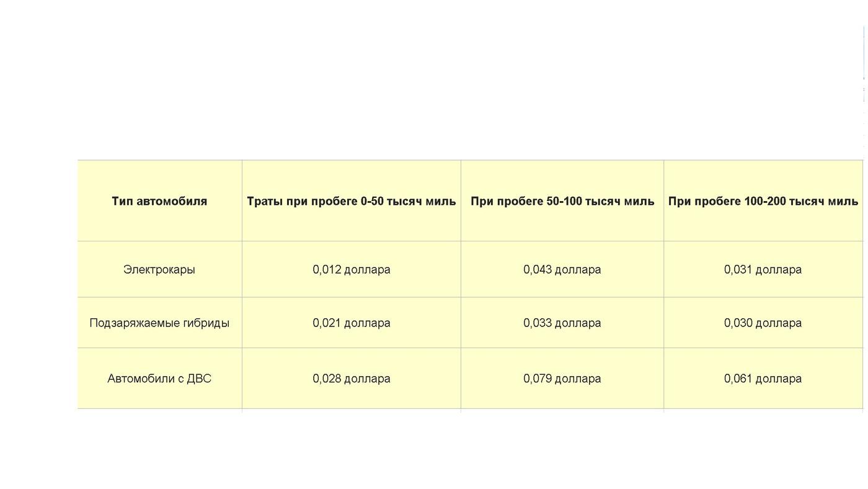Select the '0,061 доллара' cell
The image size is (868, 489).
coord(763,379)
